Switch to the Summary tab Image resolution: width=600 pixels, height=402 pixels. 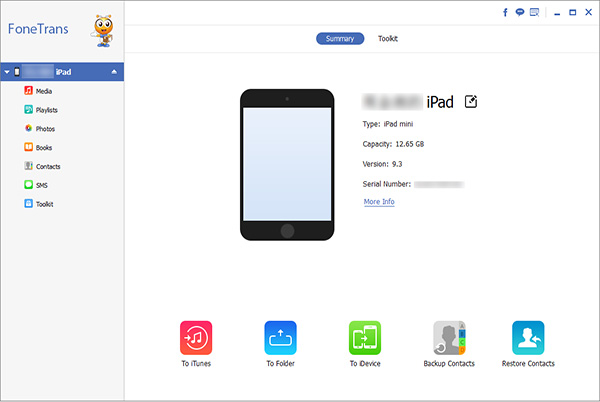tap(340, 39)
